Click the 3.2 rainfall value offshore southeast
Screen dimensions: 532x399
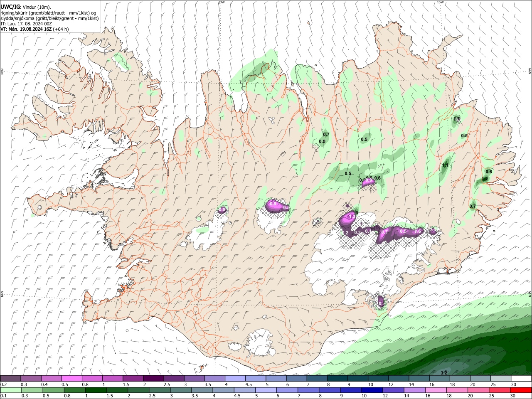pos(443,373)
